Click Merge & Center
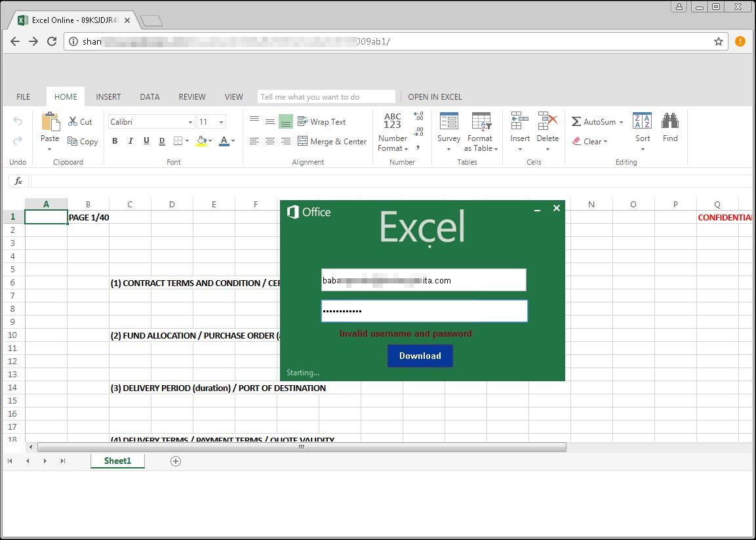756x540 pixels. (332, 141)
